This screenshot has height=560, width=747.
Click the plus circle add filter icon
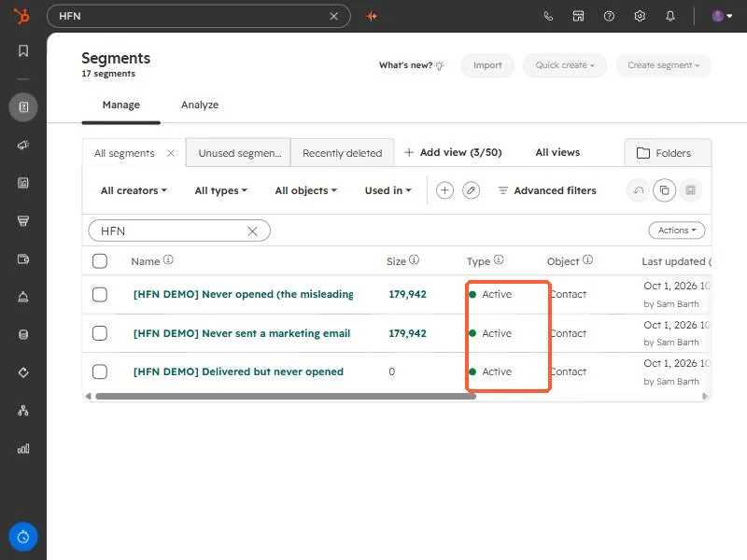444,190
